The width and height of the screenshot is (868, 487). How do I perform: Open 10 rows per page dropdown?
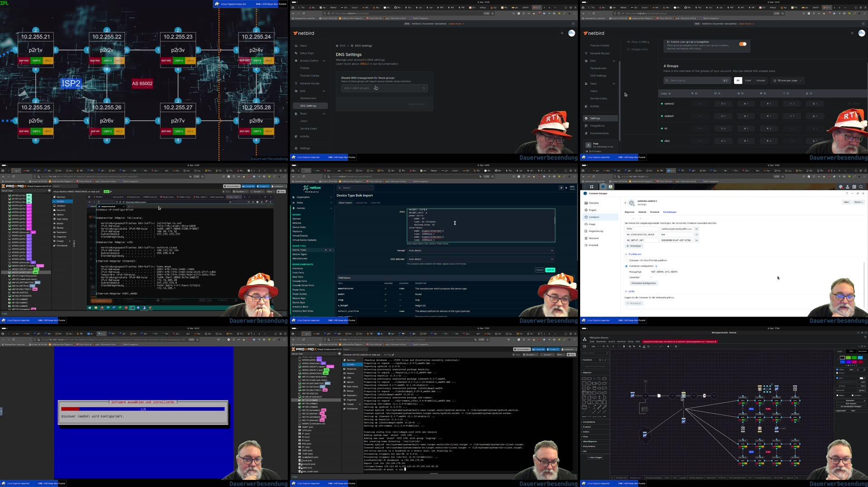pyautogui.click(x=787, y=81)
